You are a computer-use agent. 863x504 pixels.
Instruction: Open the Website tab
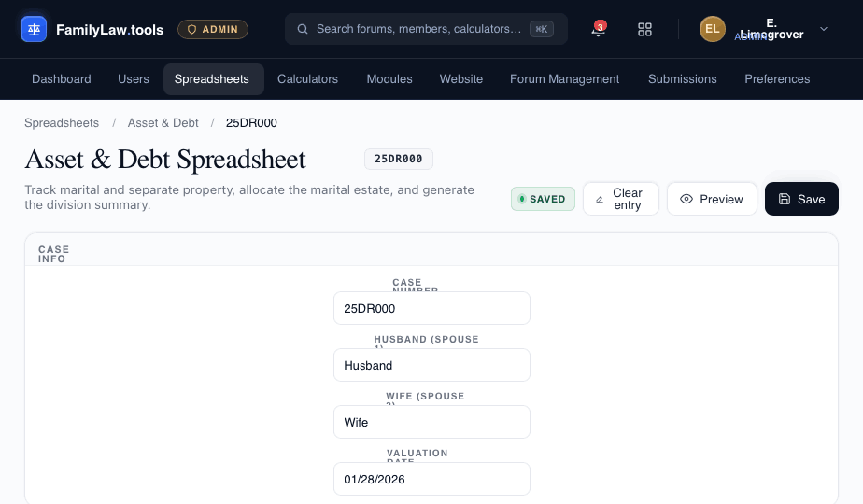tap(461, 79)
